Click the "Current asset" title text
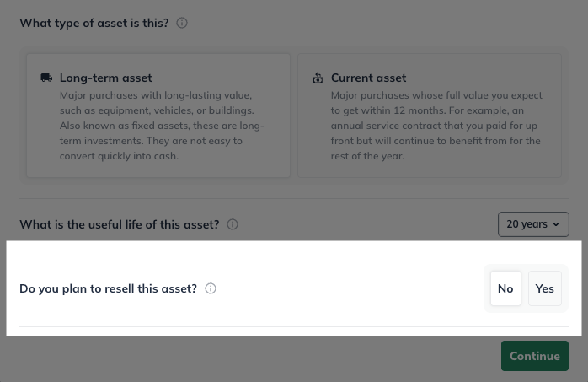The width and height of the screenshot is (588, 382). pyautogui.click(x=368, y=78)
